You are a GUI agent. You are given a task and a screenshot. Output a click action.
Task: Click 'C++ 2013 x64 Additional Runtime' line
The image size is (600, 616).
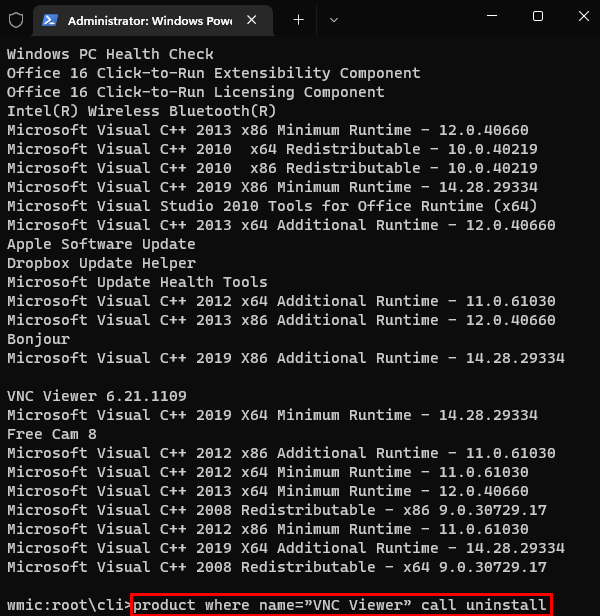(281, 225)
